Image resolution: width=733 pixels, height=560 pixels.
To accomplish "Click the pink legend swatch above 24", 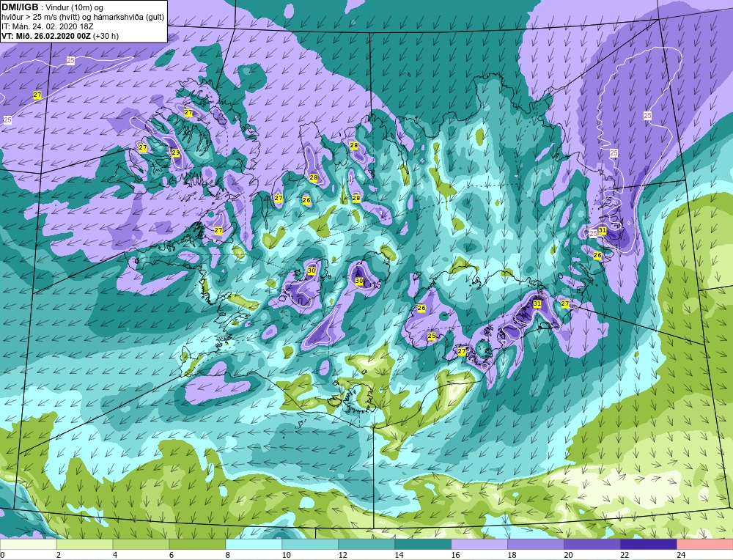I will point(705,544).
